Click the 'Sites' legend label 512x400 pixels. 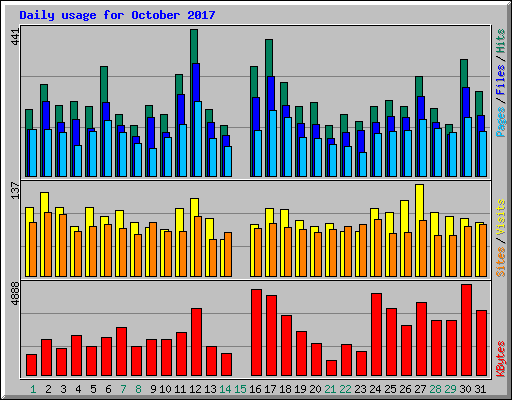tap(501, 262)
